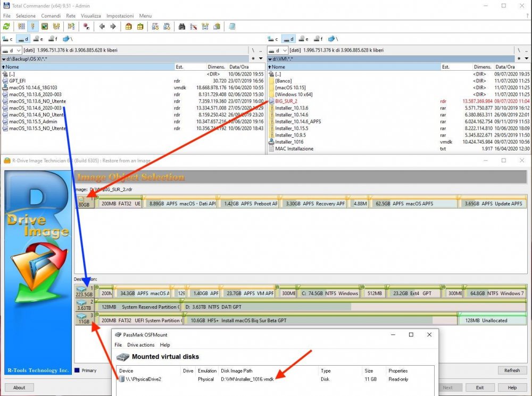The image size is (532, 396).
Task: Select drive f in left drive bar
Action: pyautogui.click(x=53, y=39)
